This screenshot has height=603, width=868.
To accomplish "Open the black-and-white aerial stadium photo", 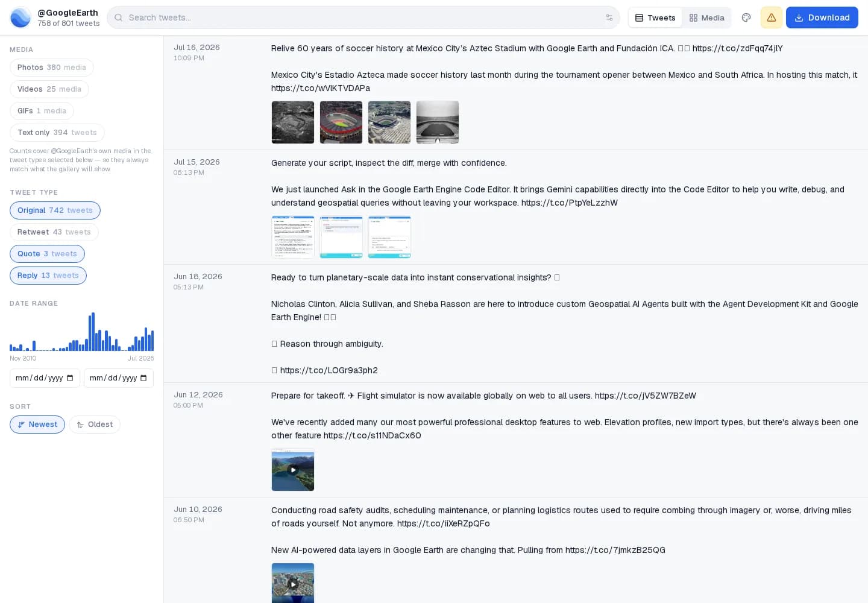I will (x=293, y=122).
